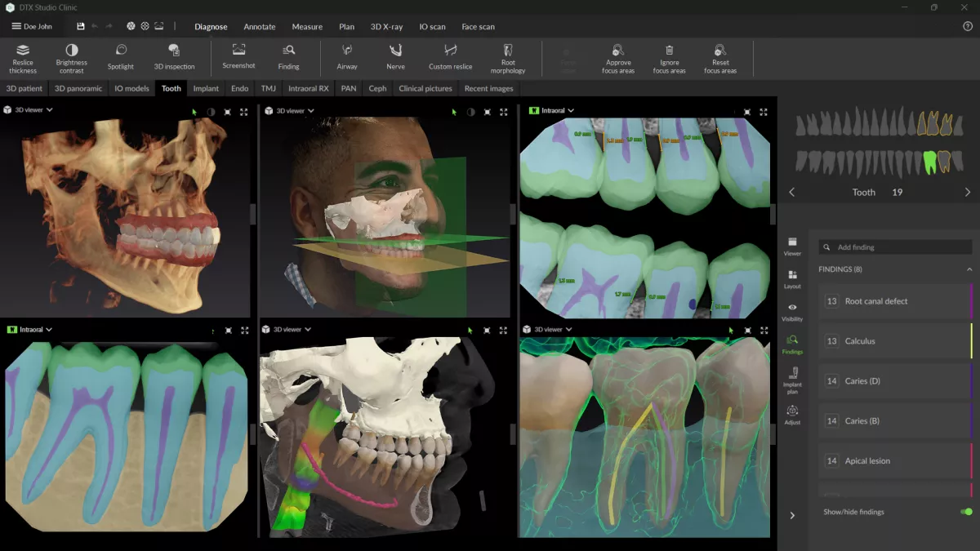Collapse the Findings (8) section

coord(969,269)
